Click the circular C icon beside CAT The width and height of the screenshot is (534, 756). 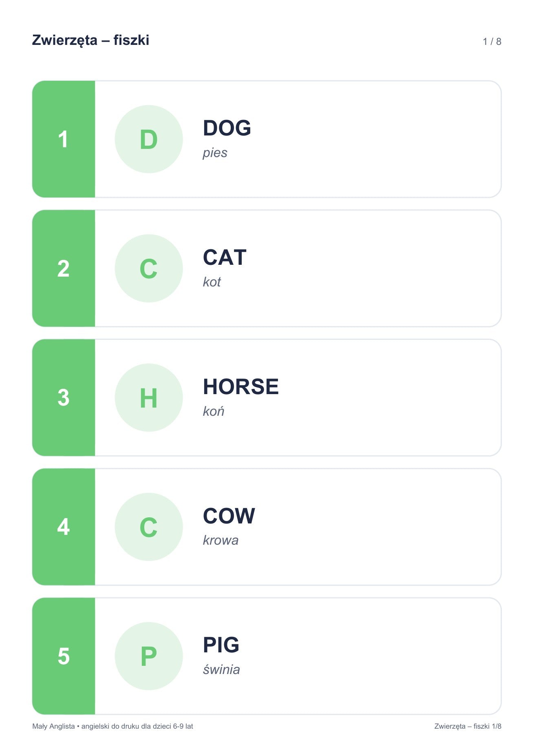pos(149,268)
